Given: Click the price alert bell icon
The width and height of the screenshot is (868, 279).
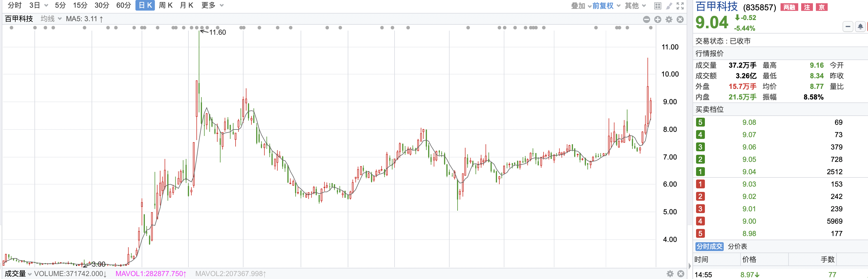Looking at the screenshot, I should pyautogui.click(x=860, y=26).
